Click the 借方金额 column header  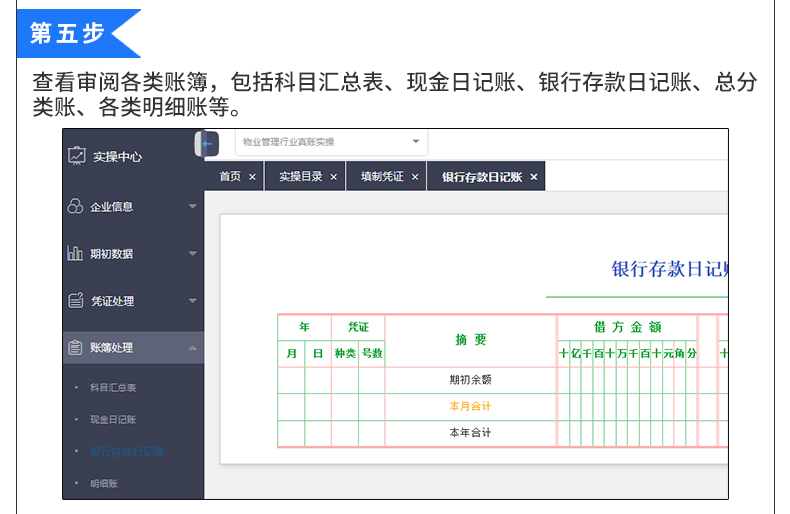(x=628, y=327)
